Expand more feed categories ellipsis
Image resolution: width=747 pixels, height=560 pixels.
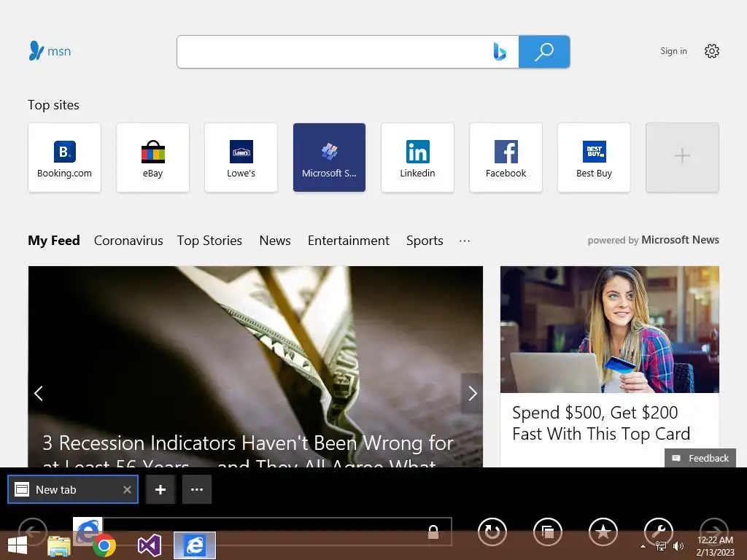[465, 241]
